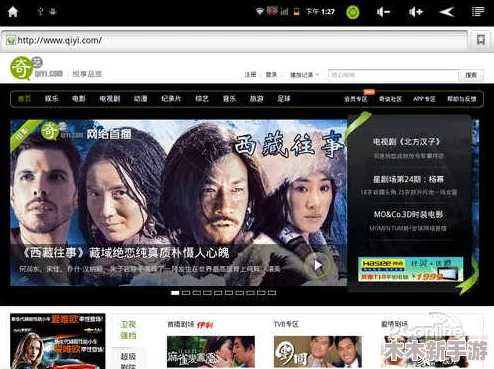Click the 搜索 search button

click(x=471, y=75)
